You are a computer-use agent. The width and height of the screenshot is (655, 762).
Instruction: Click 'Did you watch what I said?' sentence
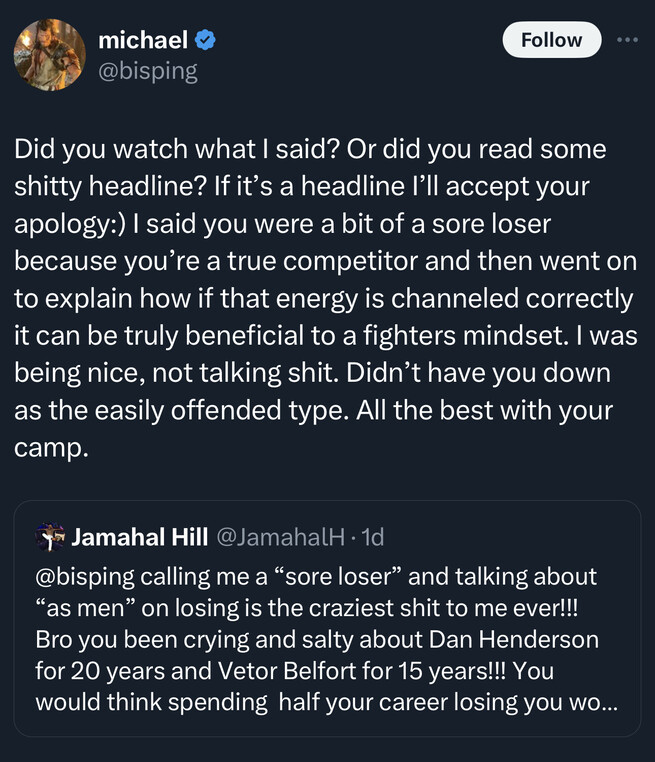pyautogui.click(x=176, y=149)
